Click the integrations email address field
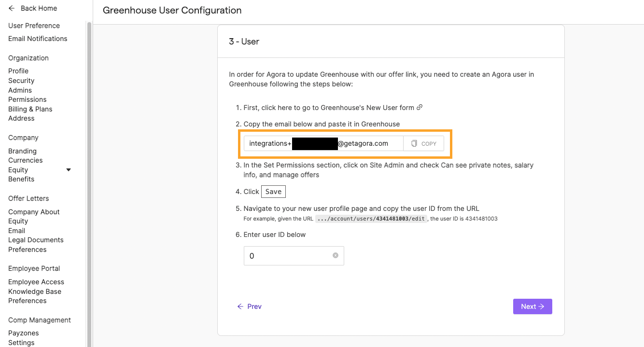644x347 pixels. pos(323,143)
